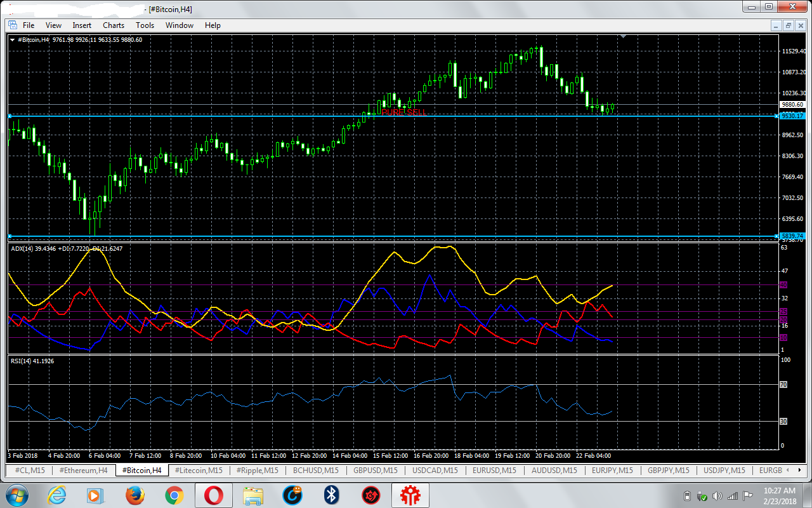Switch to the #Ethereum,H4 chart tab

click(83, 471)
